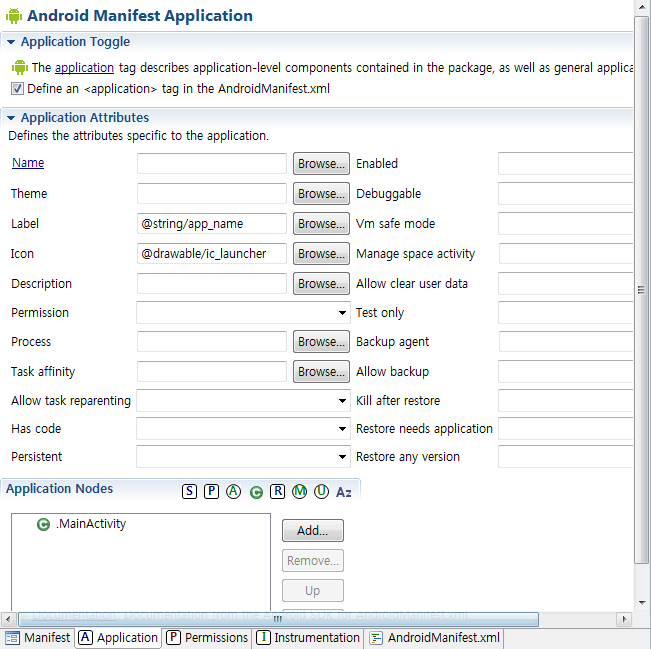Click the Android icon before application description

pos(20,67)
